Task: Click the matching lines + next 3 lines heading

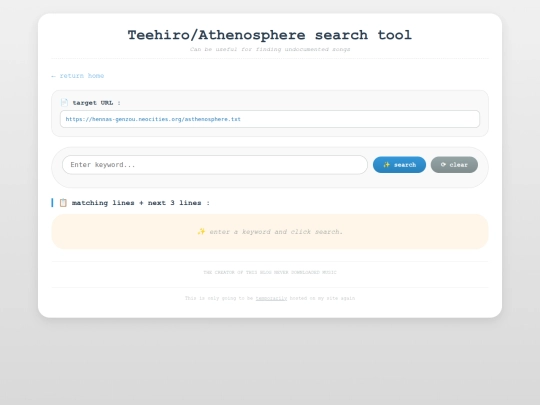Action: point(141,203)
